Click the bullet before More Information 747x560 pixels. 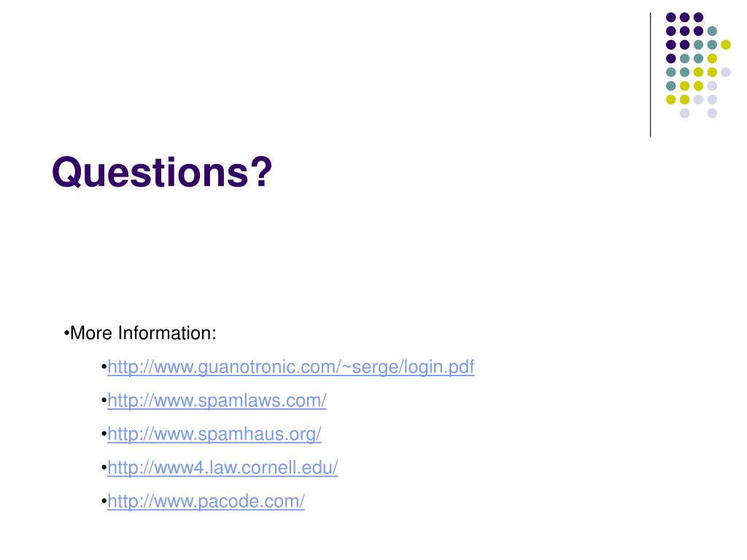66,333
